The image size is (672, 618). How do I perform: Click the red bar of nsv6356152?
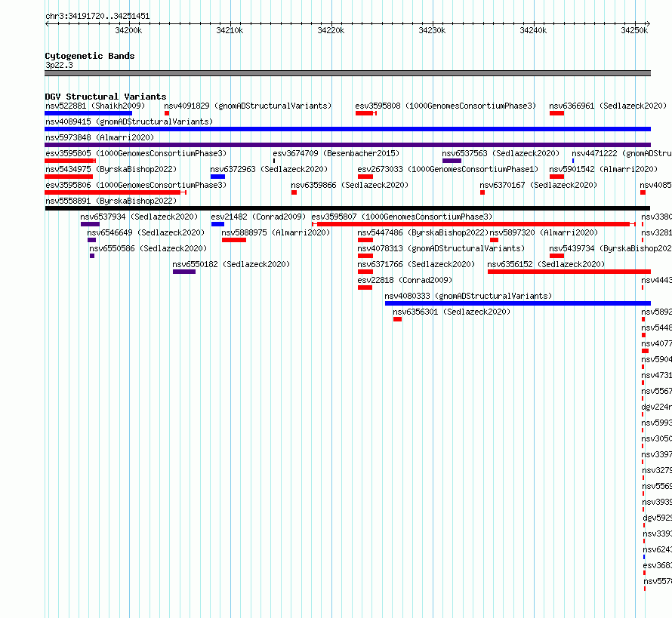click(x=569, y=272)
